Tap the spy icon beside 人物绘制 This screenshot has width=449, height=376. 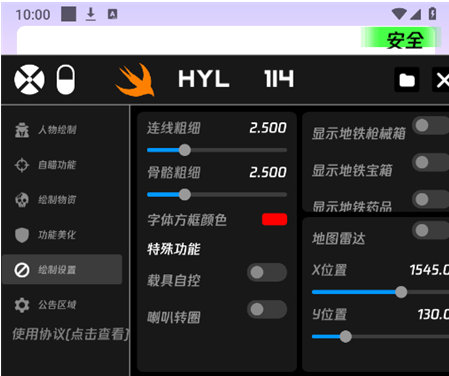(22, 130)
